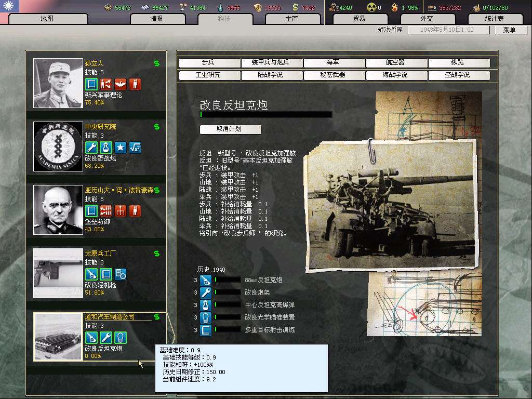532x399 pixels.
Task: Click the 中心反坦克高爆弹 flask component icon
Action: [206, 305]
